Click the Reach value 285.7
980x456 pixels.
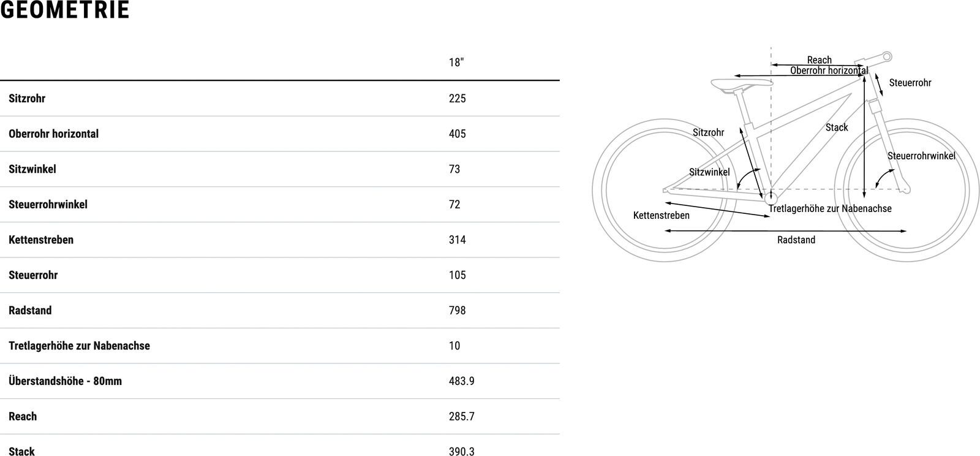coord(461,417)
